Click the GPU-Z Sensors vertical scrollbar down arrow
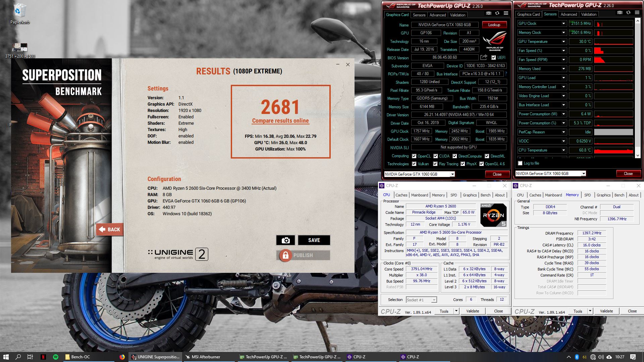This screenshot has width=644, height=362. (x=638, y=156)
